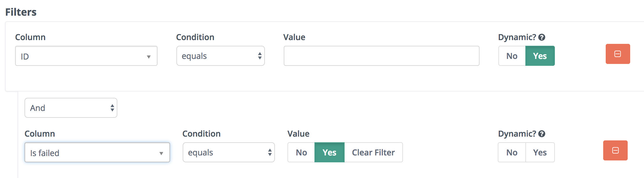Set second filter Dynamic to Yes
Image resolution: width=644 pixels, height=178 pixels.
pyautogui.click(x=540, y=152)
